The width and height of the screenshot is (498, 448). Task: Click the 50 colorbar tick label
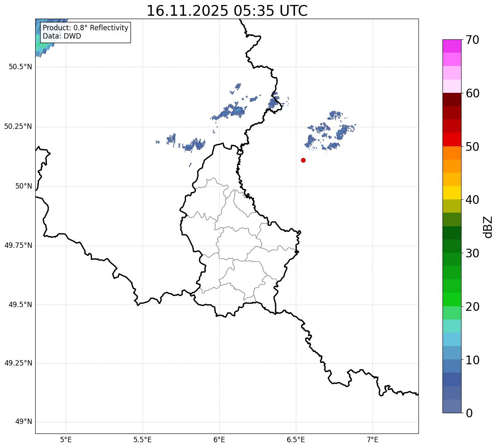coord(473,147)
